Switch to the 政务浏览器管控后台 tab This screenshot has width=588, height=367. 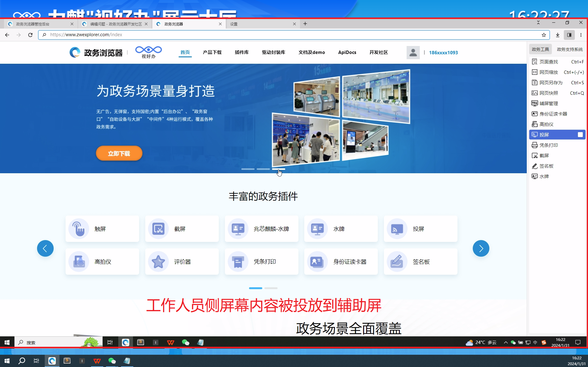pyautogui.click(x=40, y=24)
